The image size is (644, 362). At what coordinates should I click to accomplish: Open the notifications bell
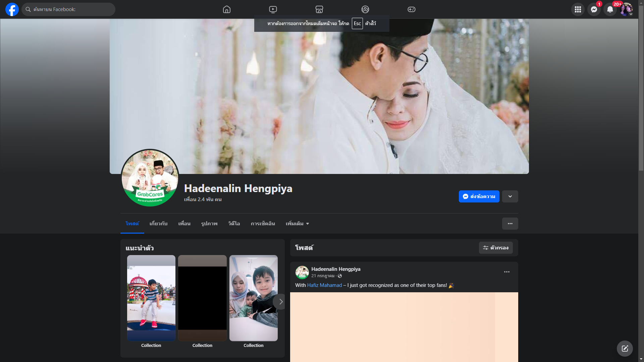tap(610, 9)
